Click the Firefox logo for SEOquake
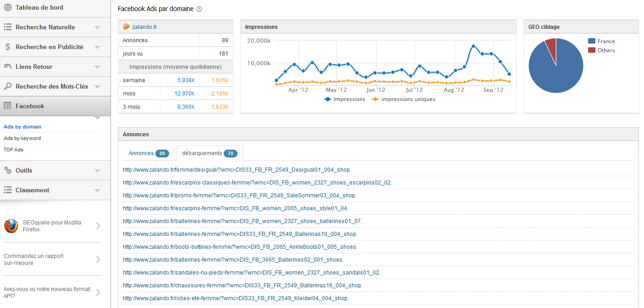This screenshot has width=644, height=308. [x=11, y=226]
